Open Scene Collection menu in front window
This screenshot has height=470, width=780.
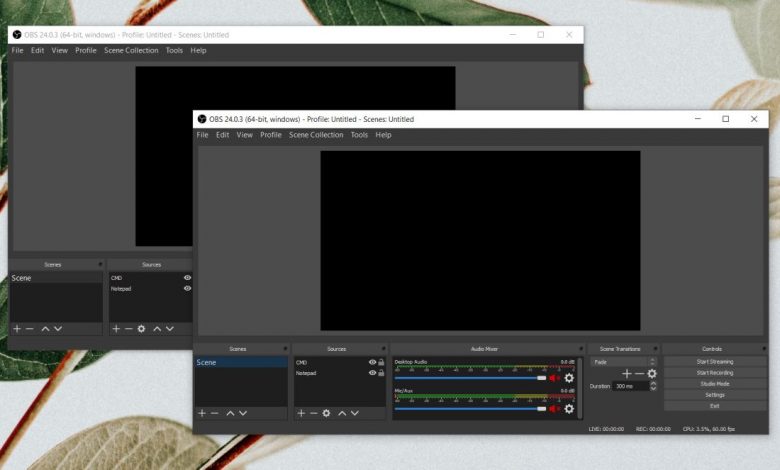(316, 135)
